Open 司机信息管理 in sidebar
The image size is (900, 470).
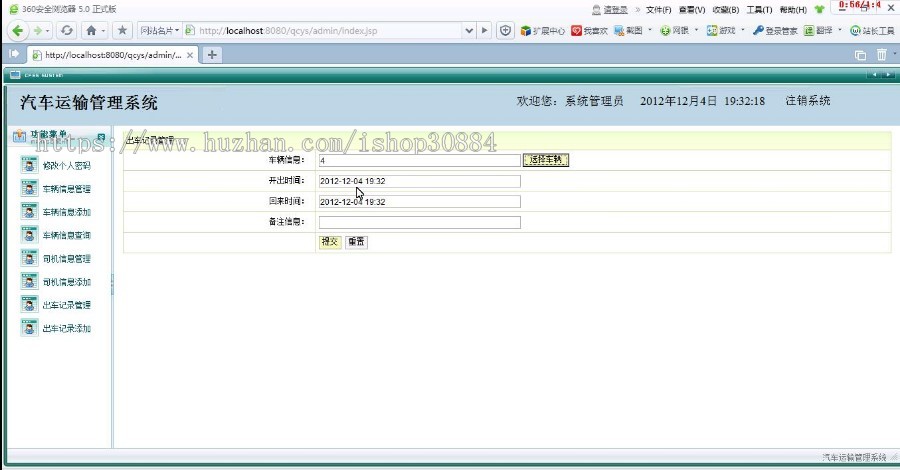56,259
